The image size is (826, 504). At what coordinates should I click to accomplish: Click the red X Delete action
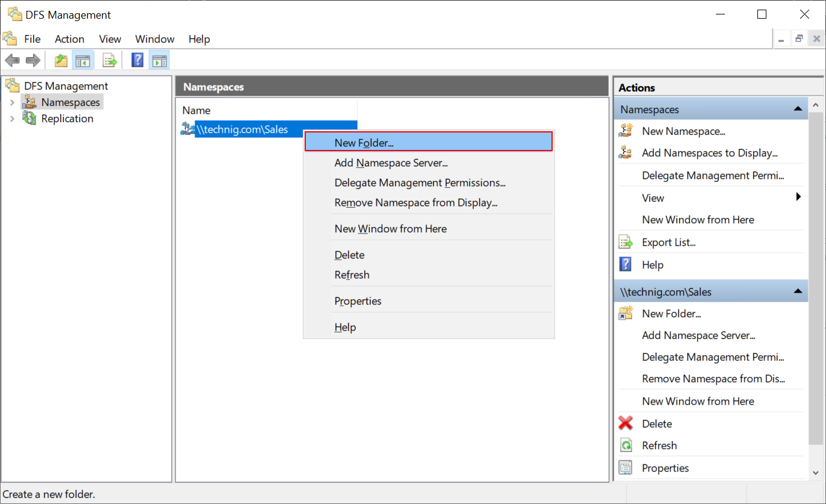pos(656,423)
